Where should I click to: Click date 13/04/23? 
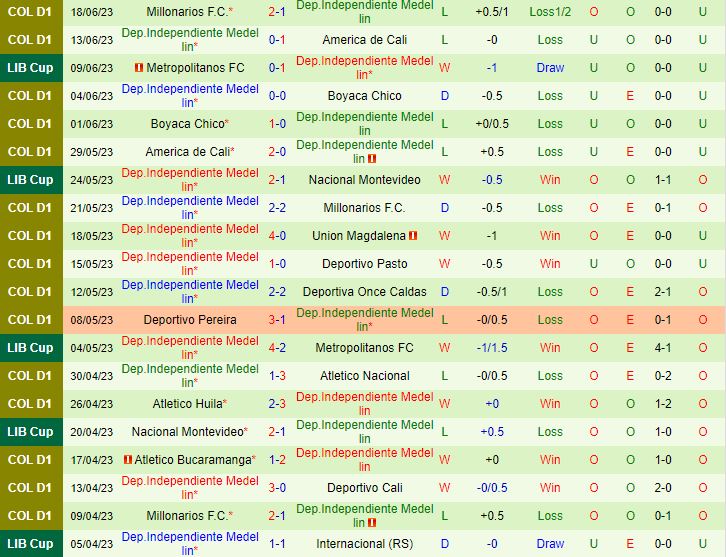pos(92,488)
